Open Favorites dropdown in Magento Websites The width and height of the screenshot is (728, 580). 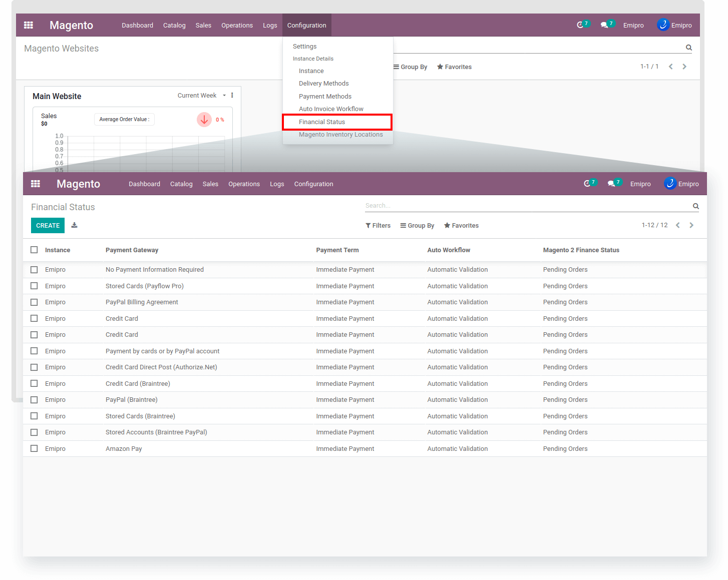tap(454, 67)
